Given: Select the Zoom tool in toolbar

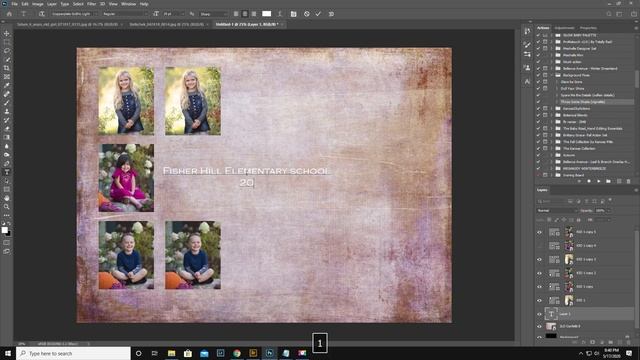Looking at the screenshot, I should pyautogui.click(x=7, y=207).
